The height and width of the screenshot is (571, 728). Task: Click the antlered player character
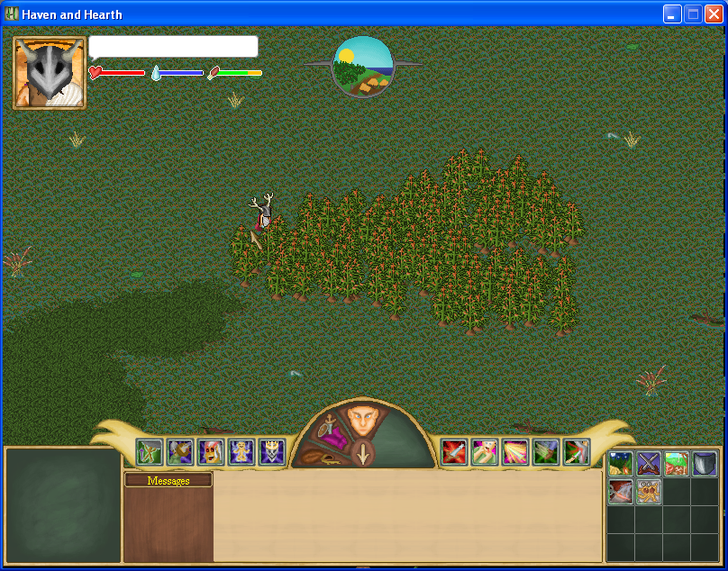pyautogui.click(x=263, y=213)
